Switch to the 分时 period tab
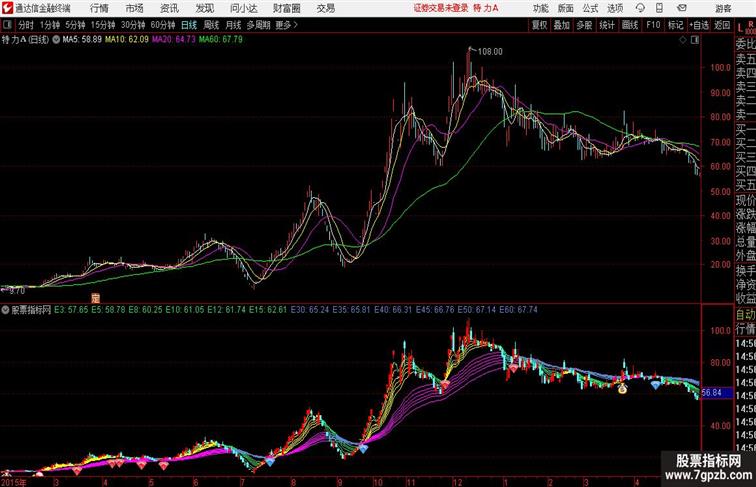The height and width of the screenshot is (487, 756). coord(26,25)
